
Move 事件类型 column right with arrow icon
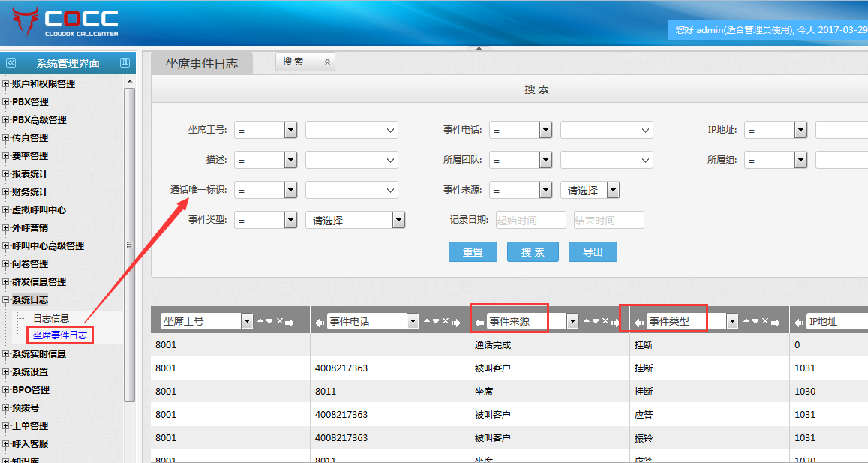coord(776,322)
